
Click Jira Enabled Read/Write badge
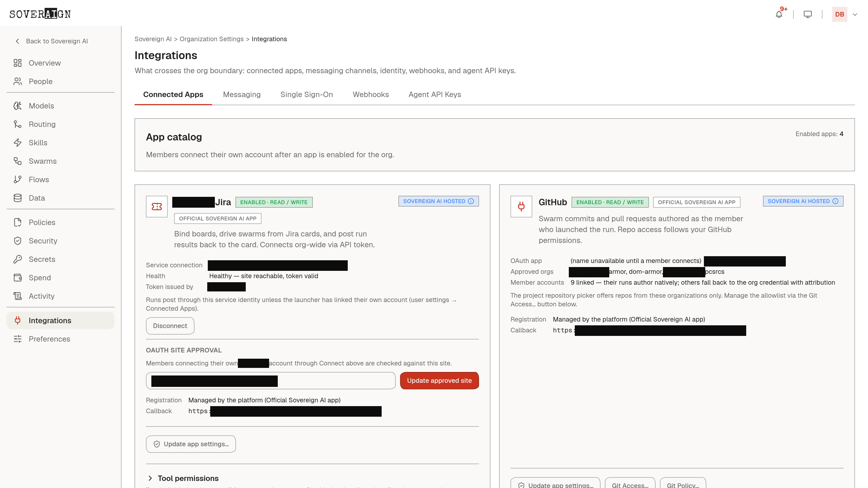click(x=274, y=202)
